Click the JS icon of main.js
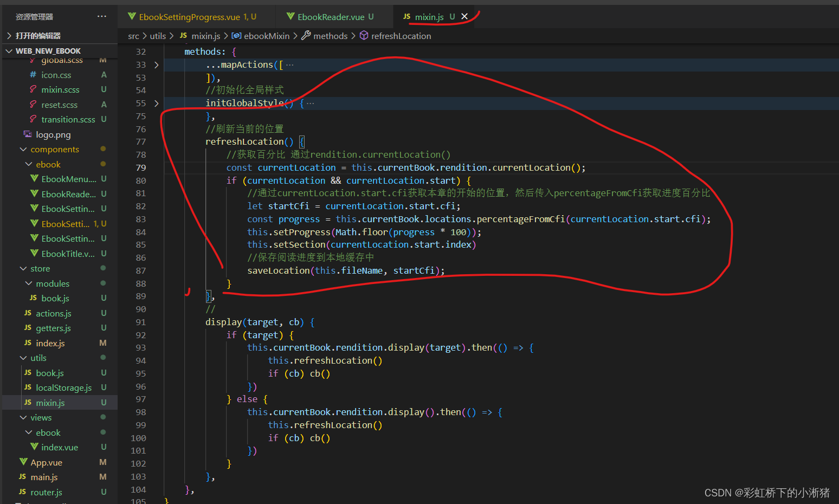Viewport: 839px width, 504px height. tap(22, 477)
